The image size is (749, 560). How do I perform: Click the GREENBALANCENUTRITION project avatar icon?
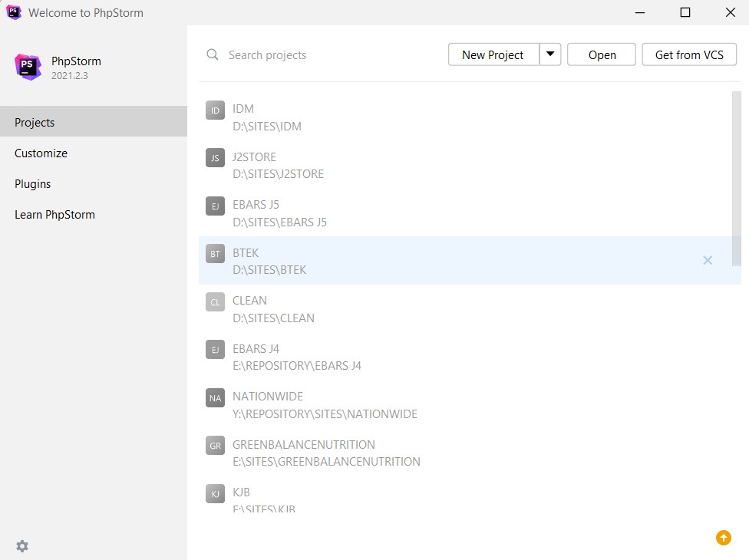point(215,446)
